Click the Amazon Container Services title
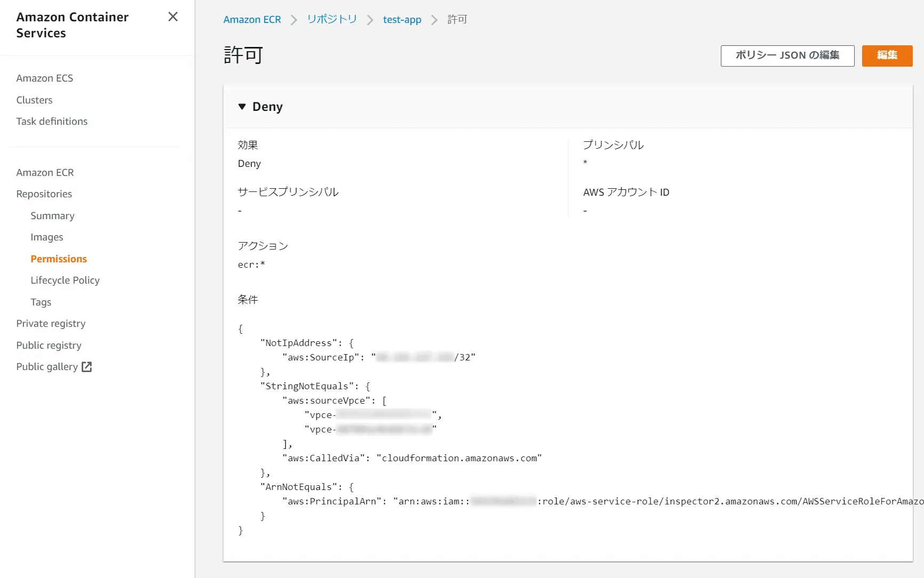 pyautogui.click(x=73, y=25)
